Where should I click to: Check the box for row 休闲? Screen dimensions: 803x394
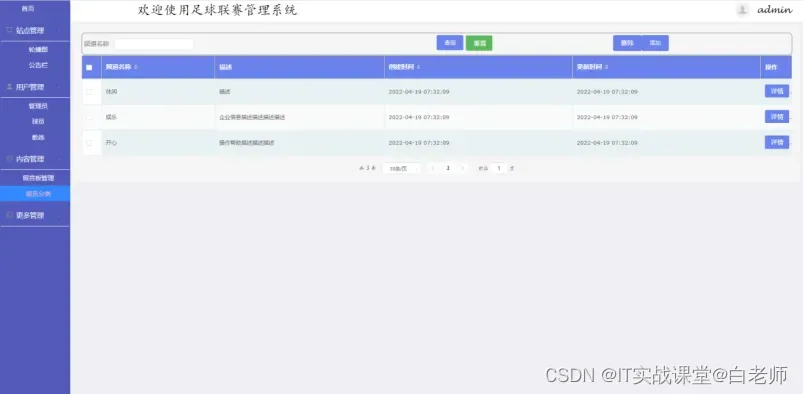[x=90, y=92]
